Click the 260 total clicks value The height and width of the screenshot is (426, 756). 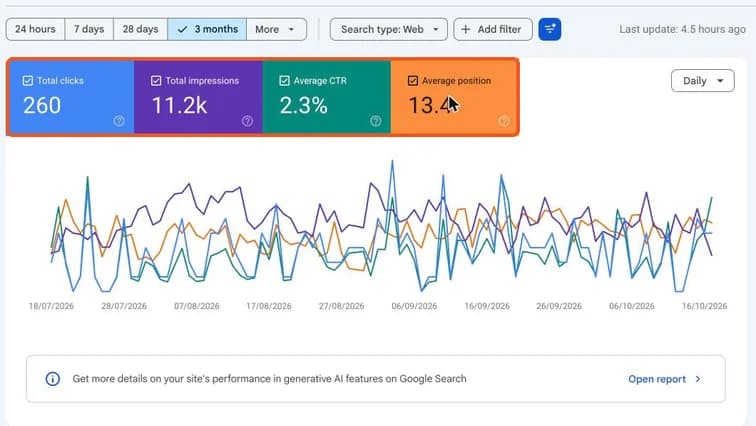[42, 106]
